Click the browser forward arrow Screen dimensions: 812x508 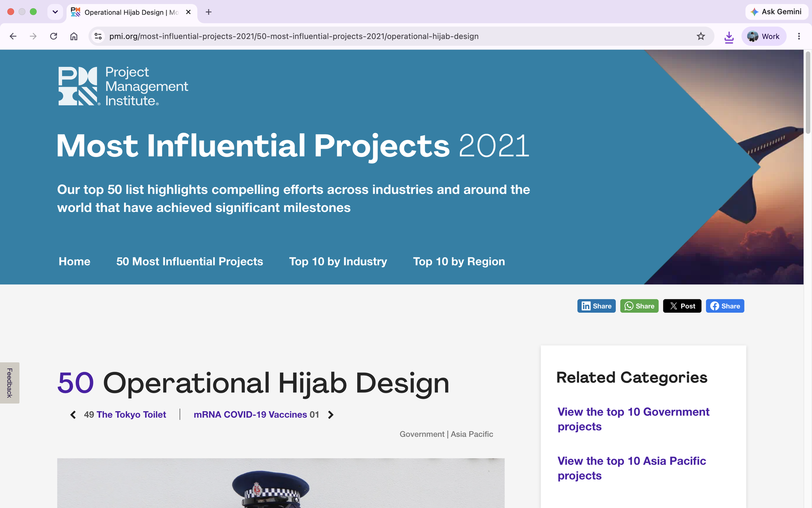click(33, 36)
